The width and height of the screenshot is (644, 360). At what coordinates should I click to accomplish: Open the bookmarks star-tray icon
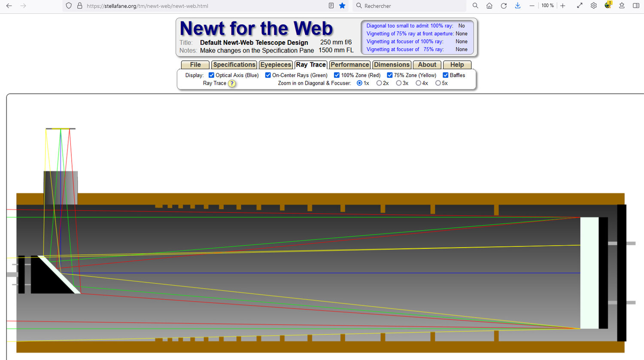click(622, 6)
